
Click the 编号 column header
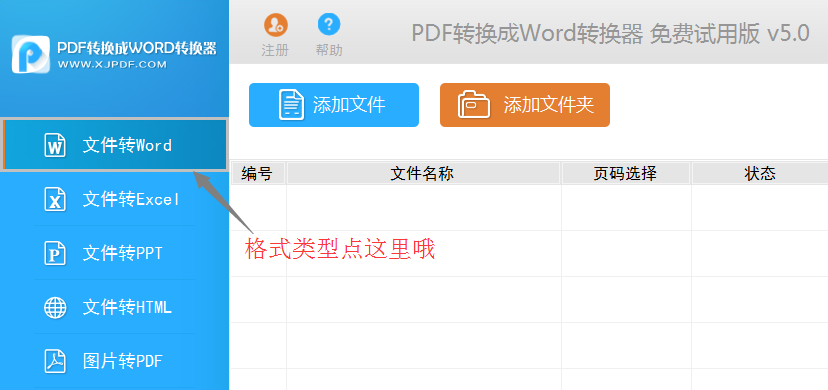pyautogui.click(x=258, y=173)
